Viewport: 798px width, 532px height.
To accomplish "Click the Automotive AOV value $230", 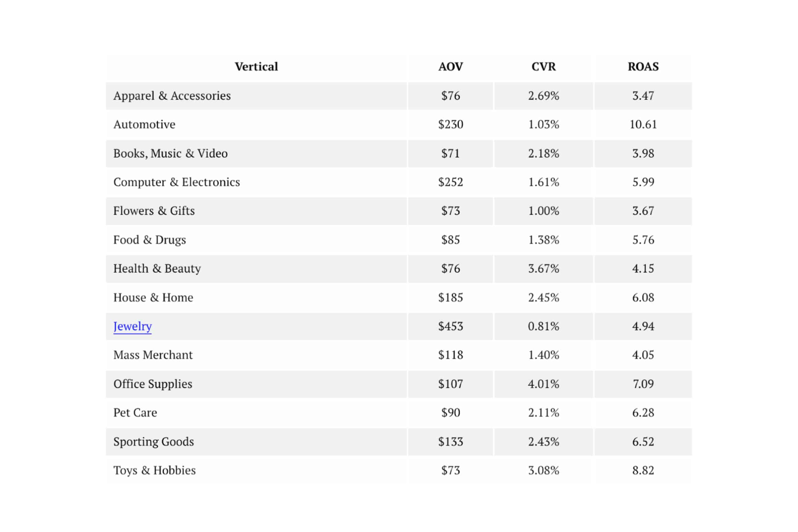I will [450, 125].
